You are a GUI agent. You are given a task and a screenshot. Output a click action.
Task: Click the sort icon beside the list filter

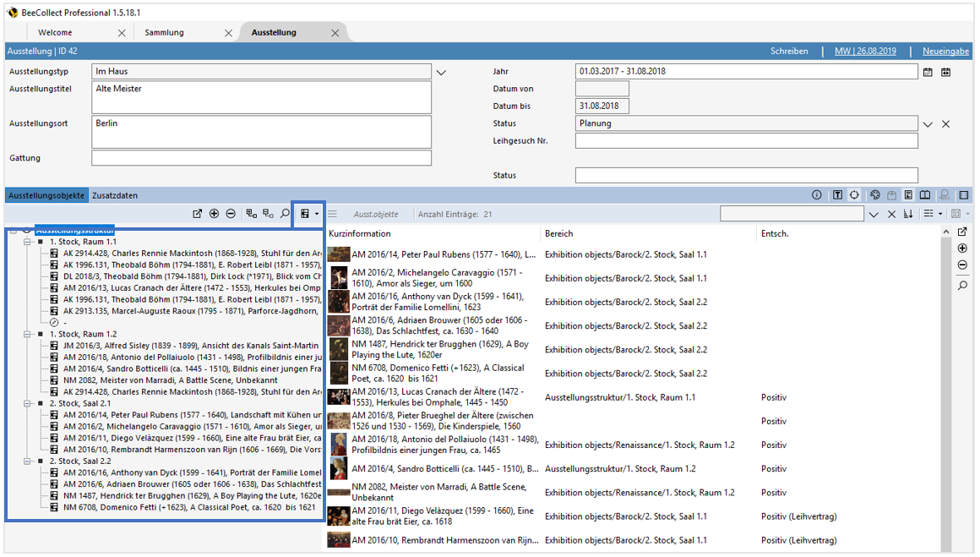click(909, 215)
